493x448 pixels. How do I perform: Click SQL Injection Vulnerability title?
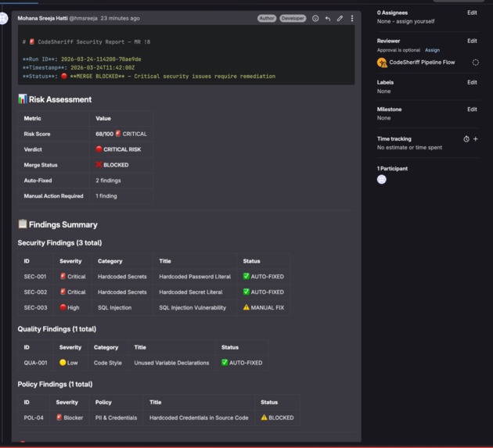pos(193,307)
